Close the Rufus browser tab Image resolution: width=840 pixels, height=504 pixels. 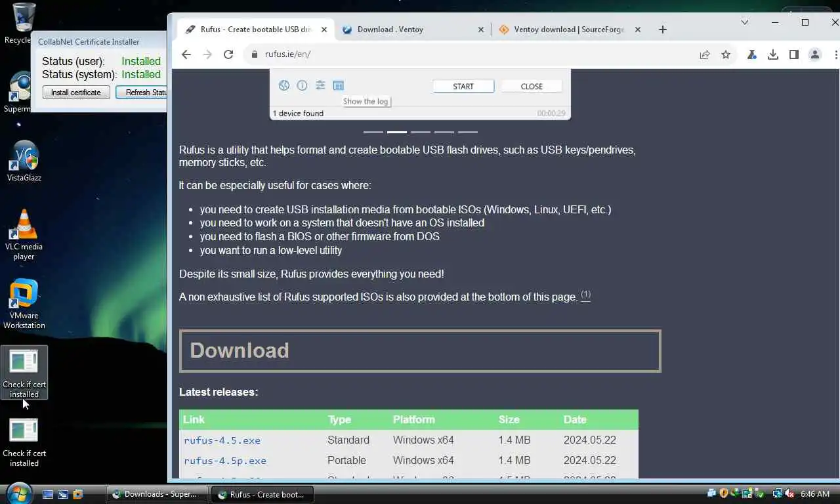[324, 30]
